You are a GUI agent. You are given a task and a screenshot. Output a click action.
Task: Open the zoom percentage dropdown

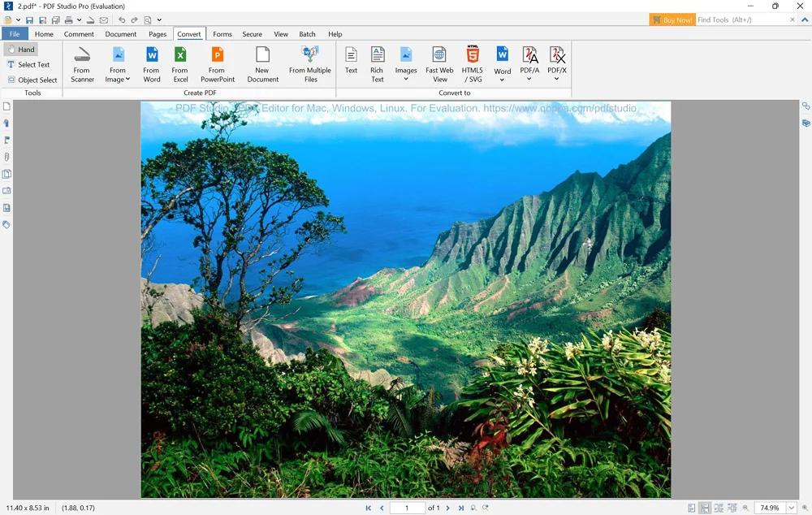792,508
